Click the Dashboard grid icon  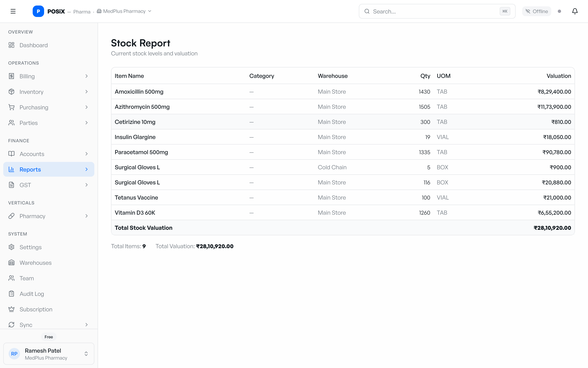point(11,45)
